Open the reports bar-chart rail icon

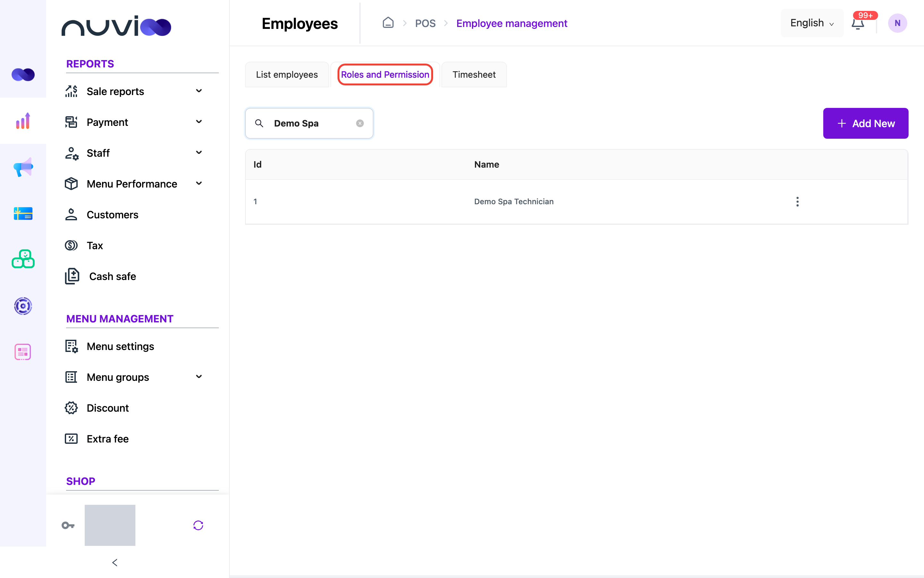pyautogui.click(x=23, y=121)
